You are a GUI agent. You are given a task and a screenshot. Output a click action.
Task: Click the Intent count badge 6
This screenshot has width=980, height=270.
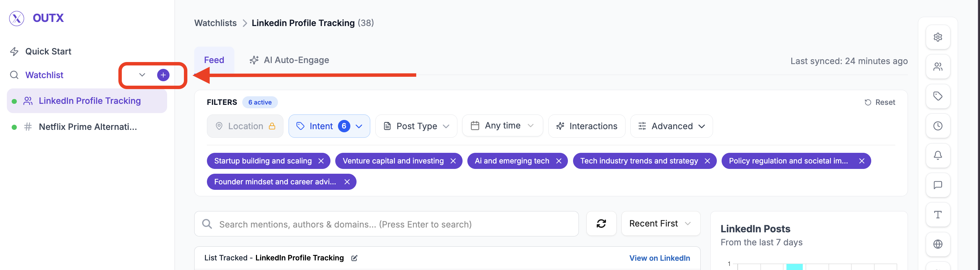(x=344, y=126)
